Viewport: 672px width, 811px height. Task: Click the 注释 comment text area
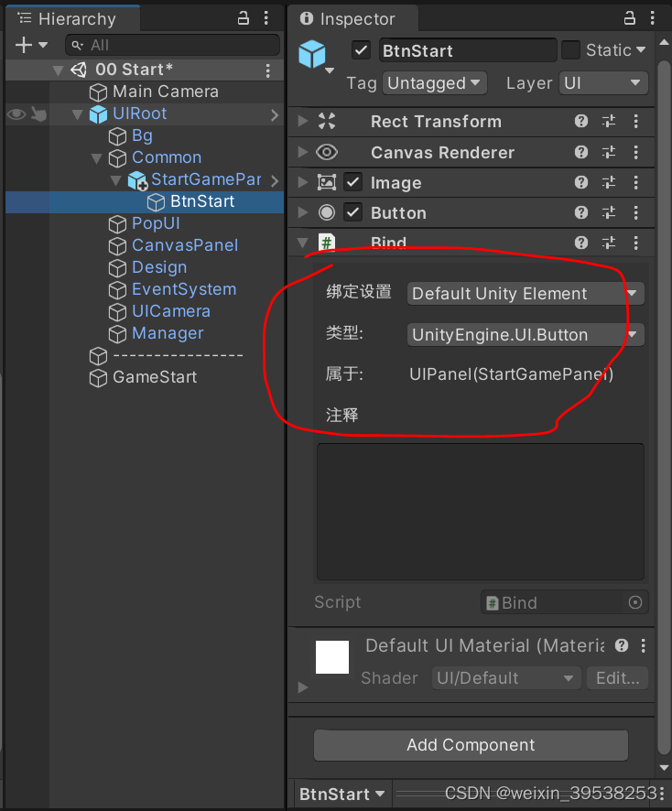click(x=480, y=512)
